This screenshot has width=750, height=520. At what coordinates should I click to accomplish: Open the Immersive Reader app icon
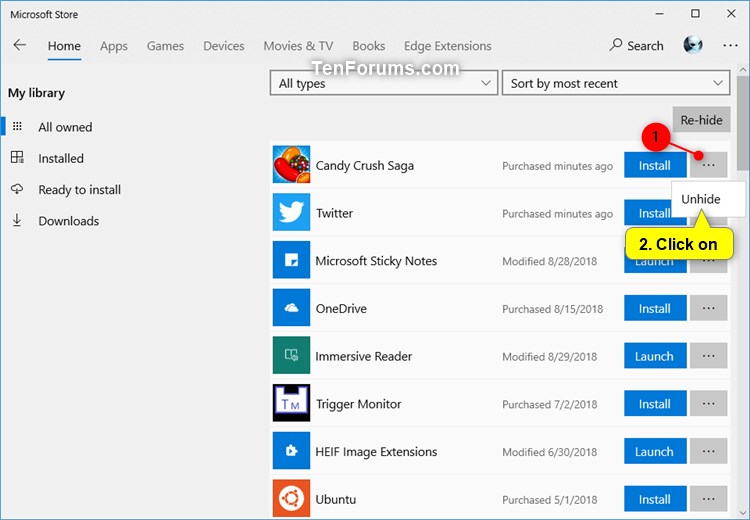291,355
